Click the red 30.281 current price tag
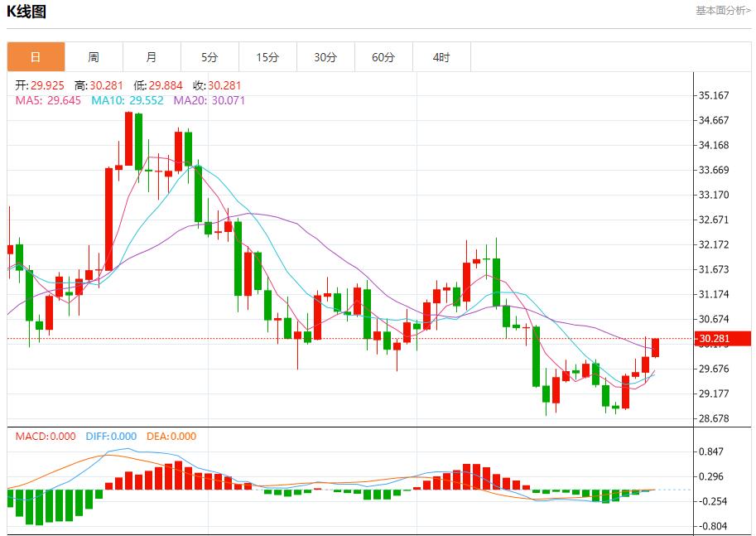The width and height of the screenshot is (756, 536). [722, 338]
